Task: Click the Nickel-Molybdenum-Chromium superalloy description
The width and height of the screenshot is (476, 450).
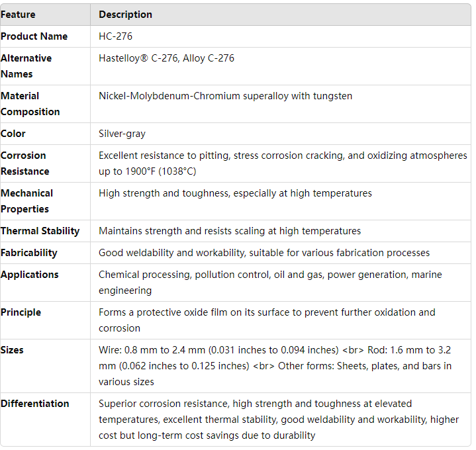Action: pos(225,96)
